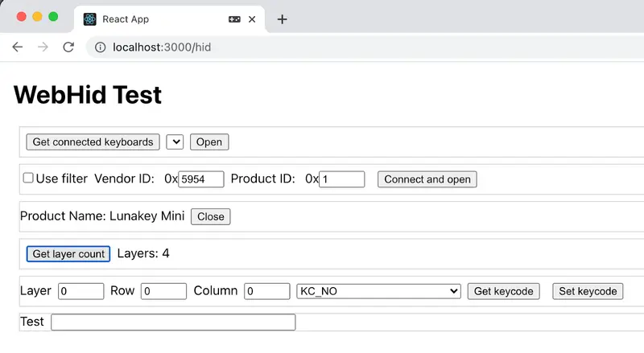Enable the Use filter checkbox
The image size is (644, 353).
[x=28, y=178]
